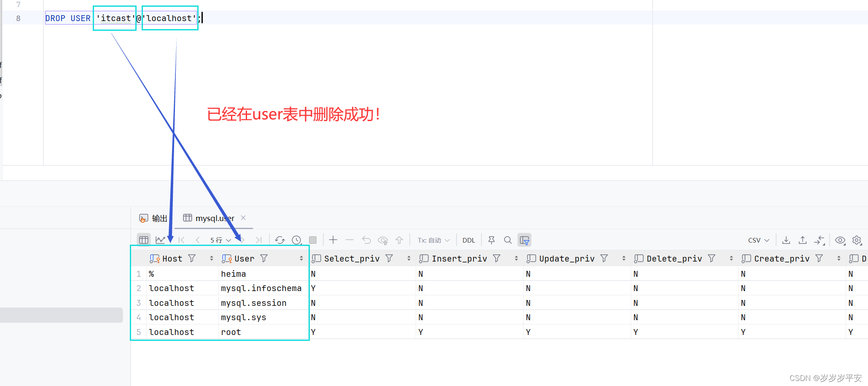Sort by the User column arrows

[x=301, y=258]
